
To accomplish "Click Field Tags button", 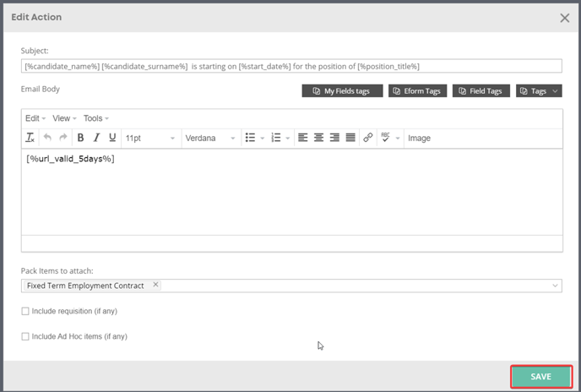I will pyautogui.click(x=481, y=91).
